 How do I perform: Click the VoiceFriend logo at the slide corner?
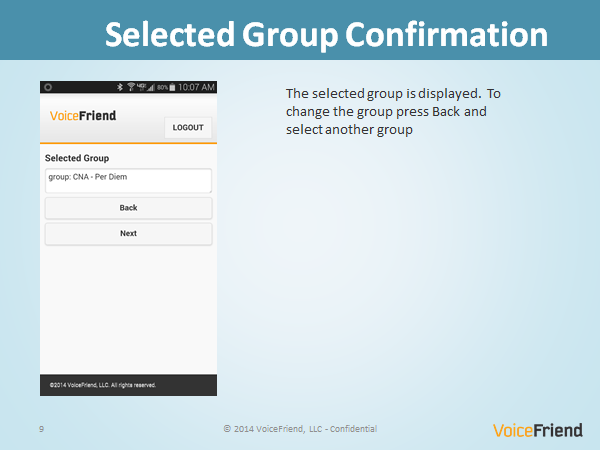click(x=538, y=430)
